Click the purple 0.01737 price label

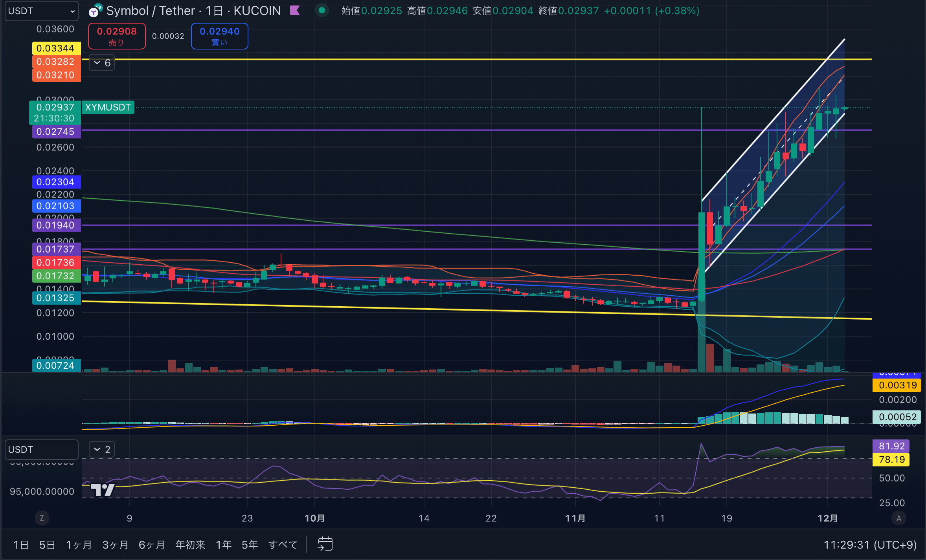(56, 249)
